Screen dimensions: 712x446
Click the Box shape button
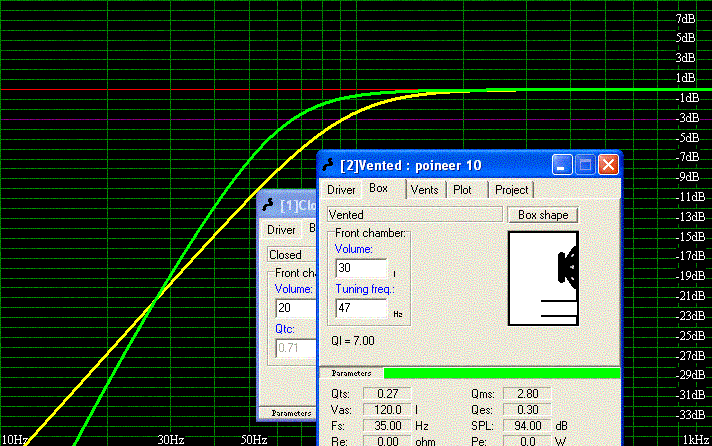click(543, 215)
